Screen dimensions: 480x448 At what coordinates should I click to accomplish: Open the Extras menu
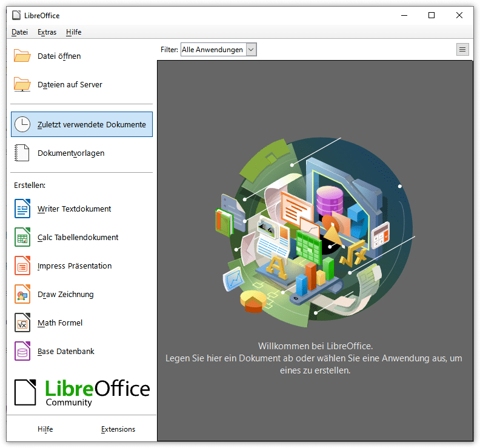47,32
